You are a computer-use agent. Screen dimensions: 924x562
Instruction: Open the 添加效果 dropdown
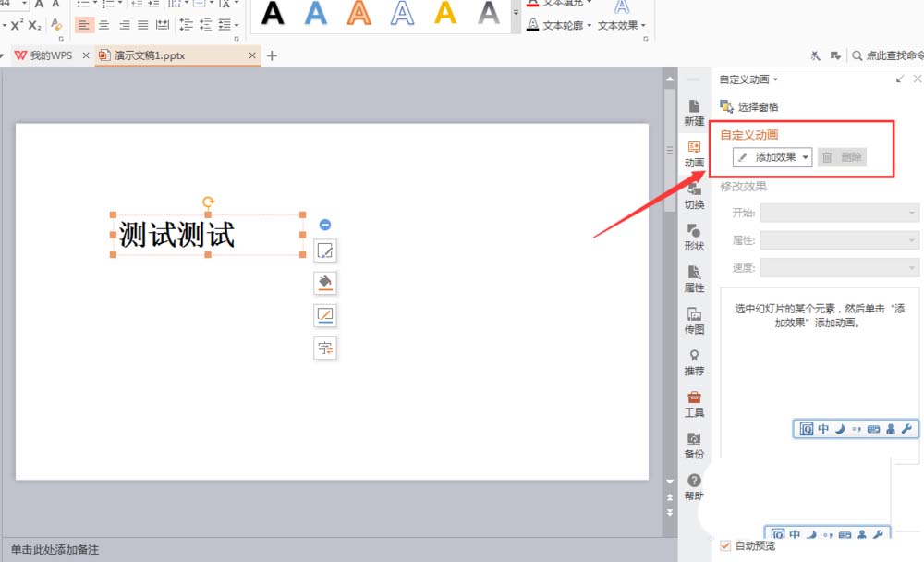click(x=772, y=156)
